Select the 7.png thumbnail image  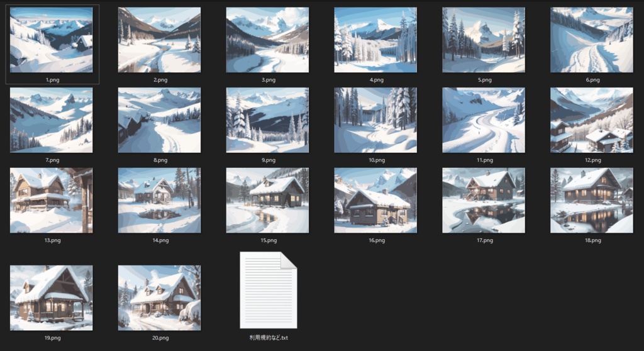click(52, 120)
